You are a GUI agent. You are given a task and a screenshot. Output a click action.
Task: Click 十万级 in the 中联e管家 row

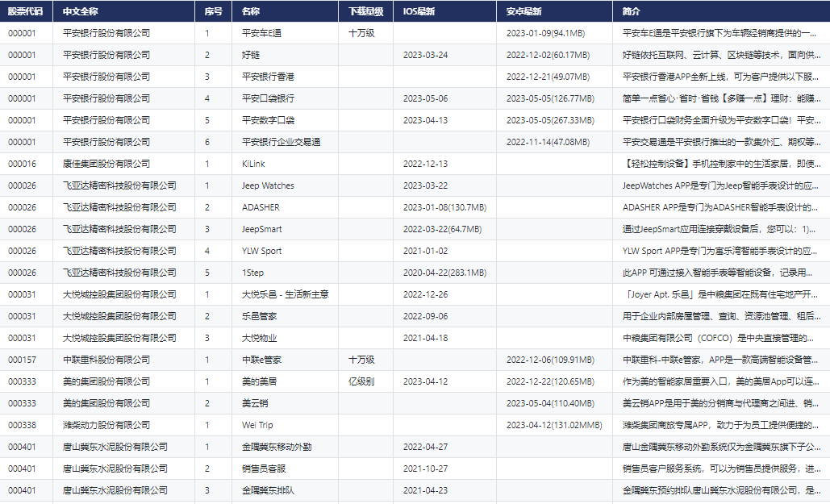pos(361,360)
